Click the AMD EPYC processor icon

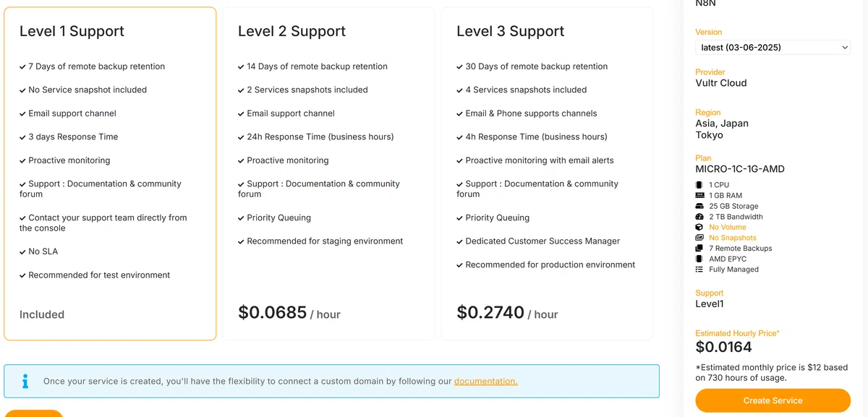point(699,259)
